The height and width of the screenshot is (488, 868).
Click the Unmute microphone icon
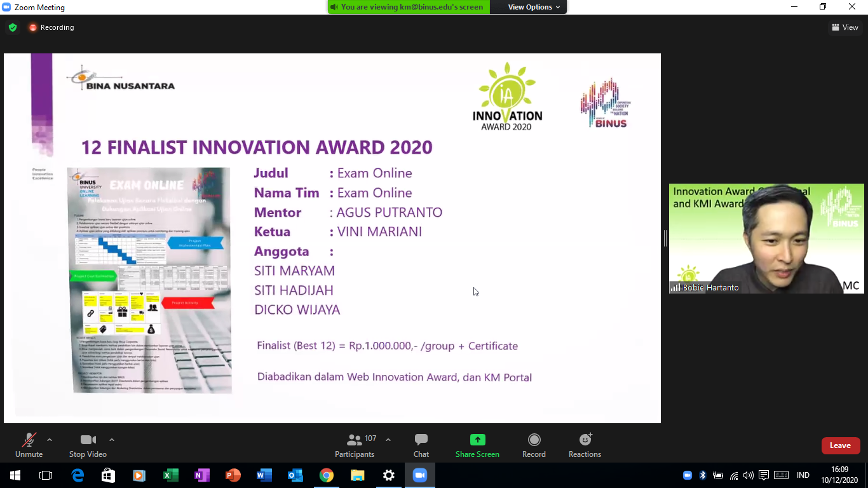point(29,440)
